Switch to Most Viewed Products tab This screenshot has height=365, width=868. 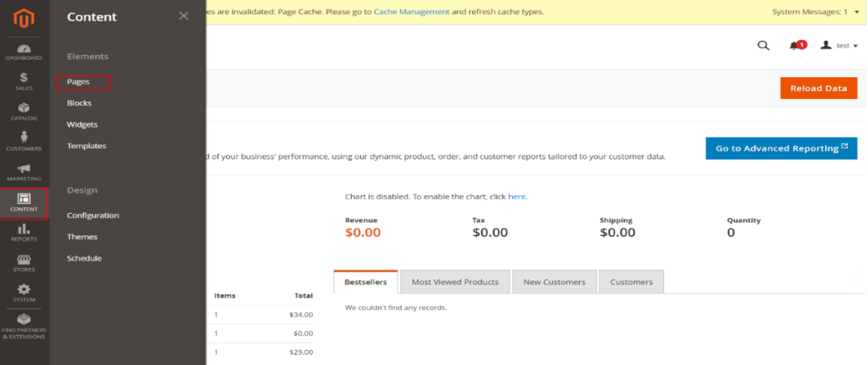455,282
